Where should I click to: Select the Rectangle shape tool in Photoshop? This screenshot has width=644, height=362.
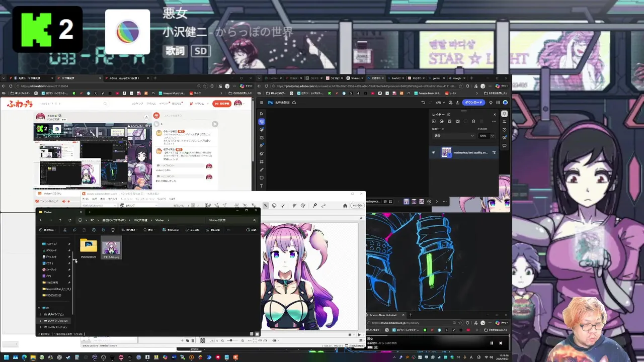261,178
